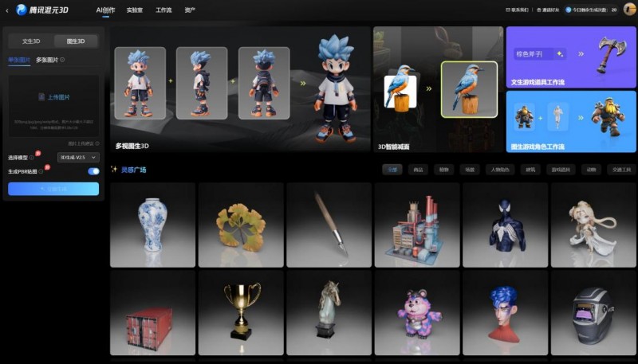Click info icon next to 选择模型

click(32, 158)
